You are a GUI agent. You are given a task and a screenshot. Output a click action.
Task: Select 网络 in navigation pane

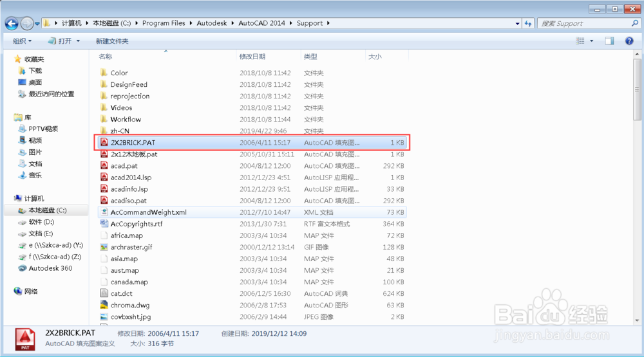[31, 291]
